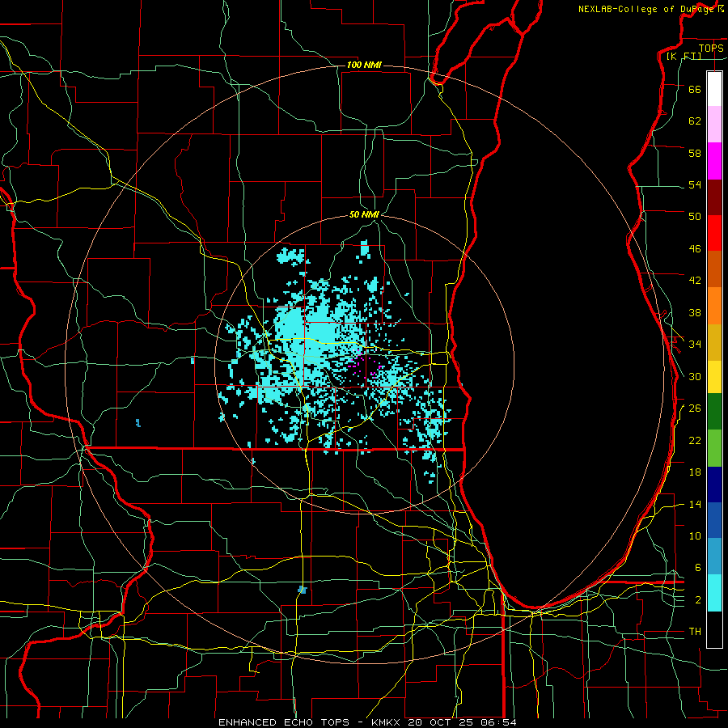
Task: Click the legend value "50"
Action: click(x=695, y=216)
